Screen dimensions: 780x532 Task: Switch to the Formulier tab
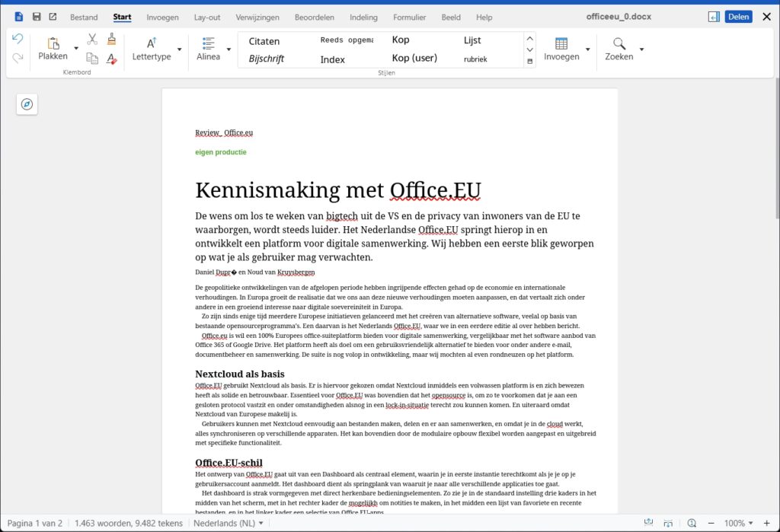click(409, 18)
